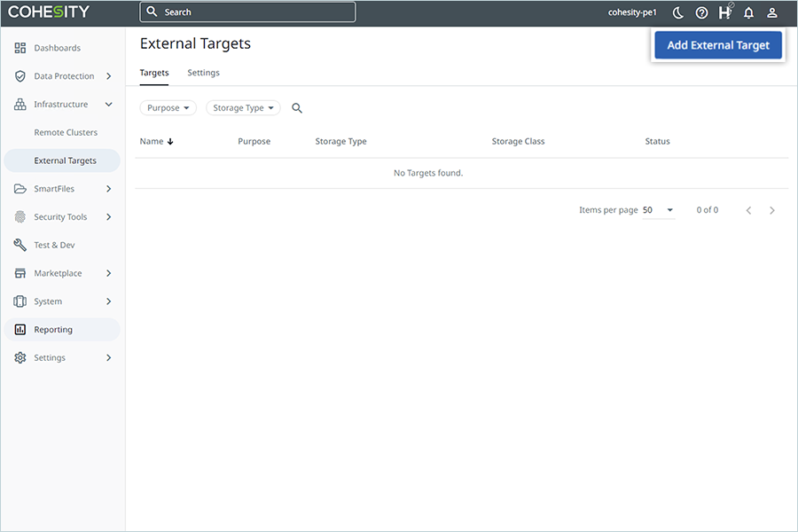Expand Data Protection submenu chevron
The width and height of the screenshot is (798, 532).
point(108,76)
